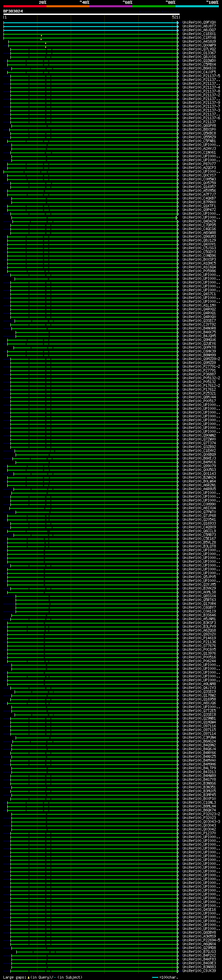This screenshot has height=980, width=222.
Task: Click the UniRef100_Q99079 subject label
Action: tap(199, 465)
